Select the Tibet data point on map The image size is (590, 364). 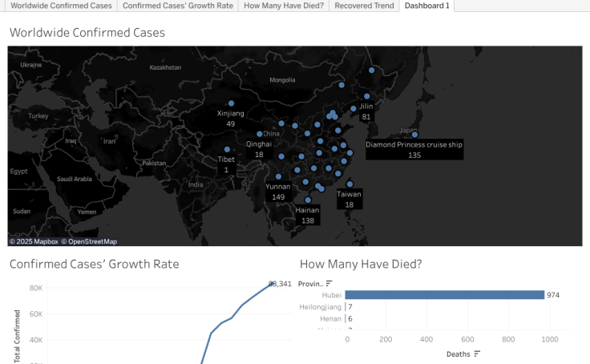(x=227, y=149)
